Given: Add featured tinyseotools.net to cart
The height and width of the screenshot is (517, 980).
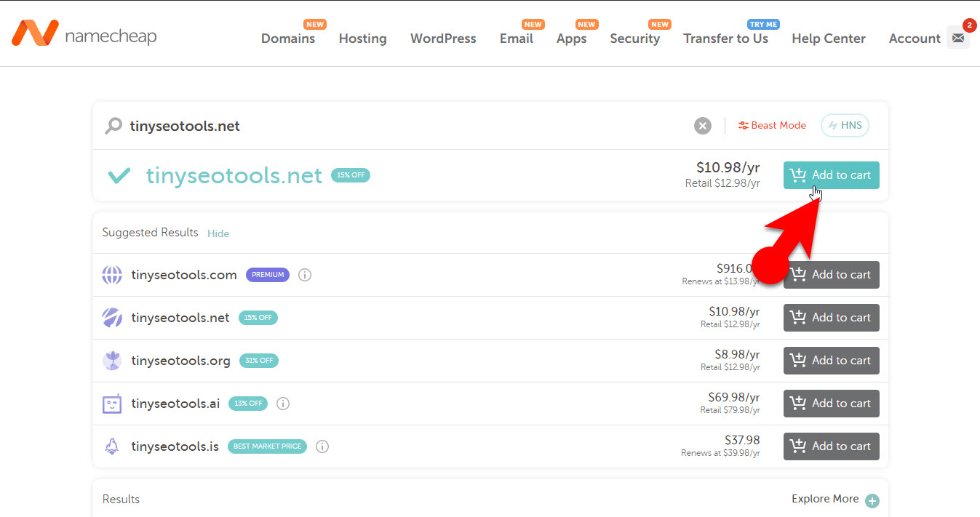Looking at the screenshot, I should [x=832, y=175].
